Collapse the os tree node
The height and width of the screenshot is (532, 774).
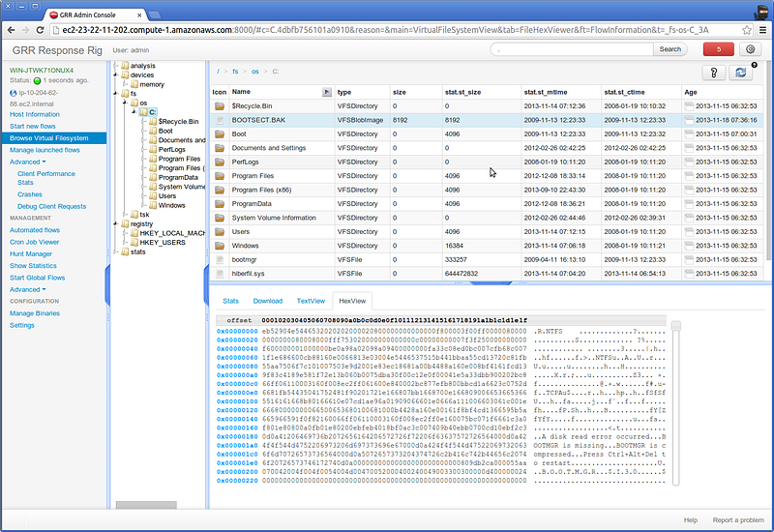[125, 103]
